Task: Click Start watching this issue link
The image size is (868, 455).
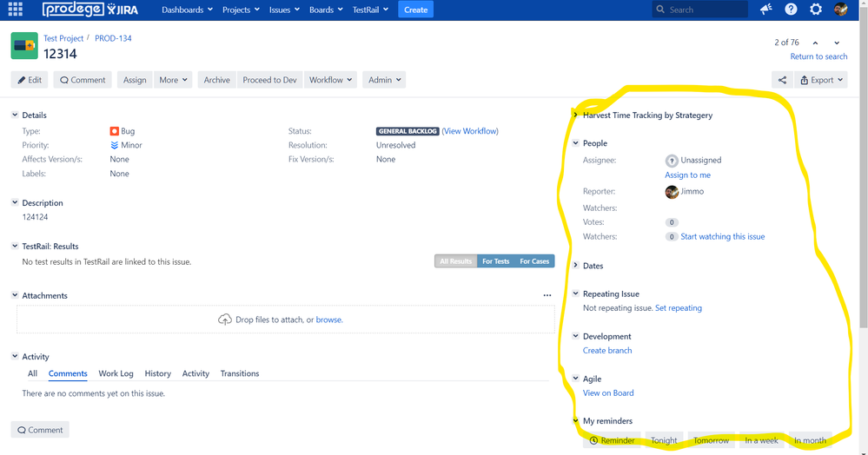Action: (x=722, y=236)
